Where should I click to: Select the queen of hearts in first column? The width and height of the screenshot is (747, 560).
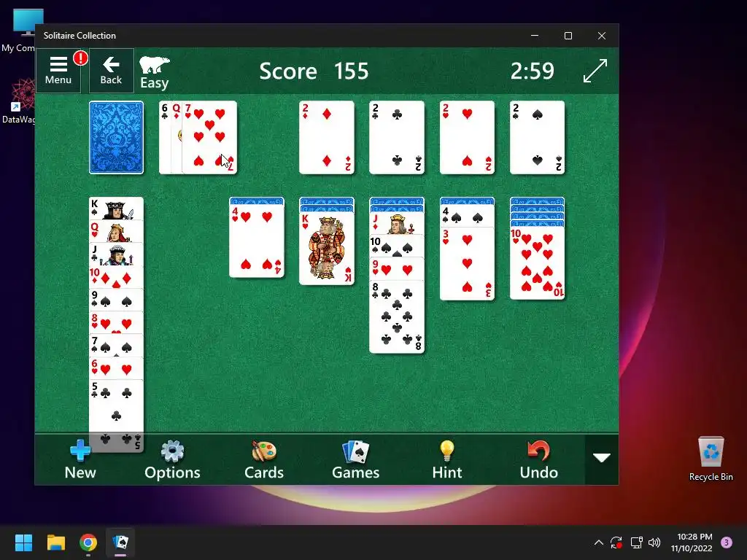[x=116, y=231]
